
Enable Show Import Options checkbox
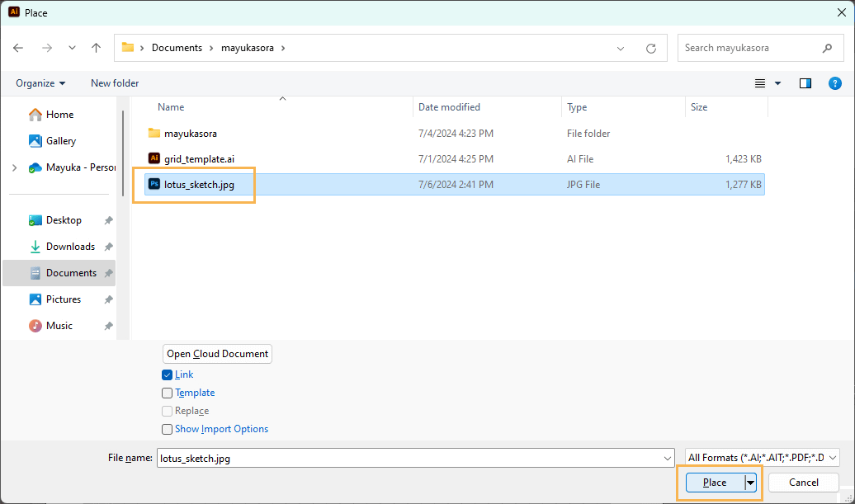coord(168,429)
